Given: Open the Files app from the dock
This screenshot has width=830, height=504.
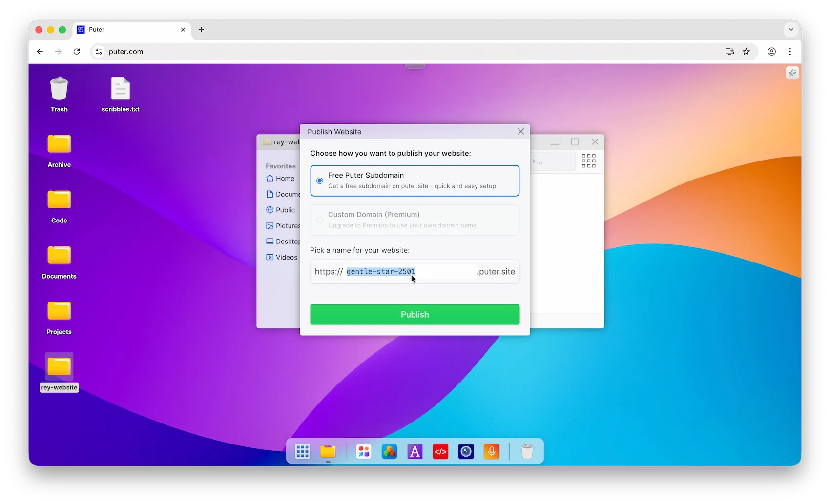Looking at the screenshot, I should (328, 451).
